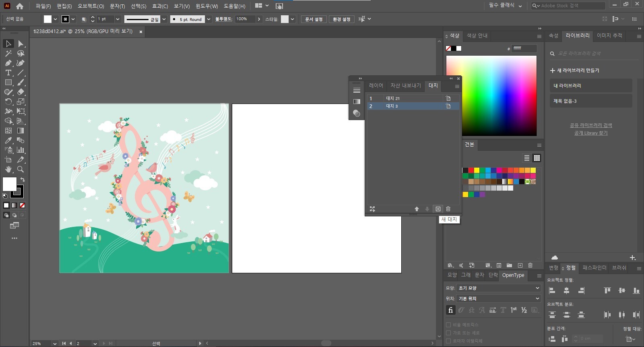Open the 공개 Library 찾기 link
Screen dimensions: 644x347
pos(590,133)
